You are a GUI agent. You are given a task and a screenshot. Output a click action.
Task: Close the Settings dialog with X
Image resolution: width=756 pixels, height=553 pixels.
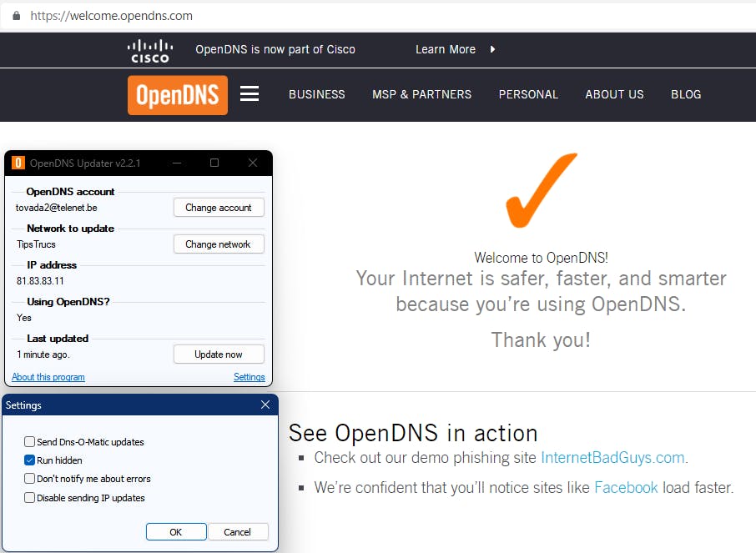(x=265, y=405)
